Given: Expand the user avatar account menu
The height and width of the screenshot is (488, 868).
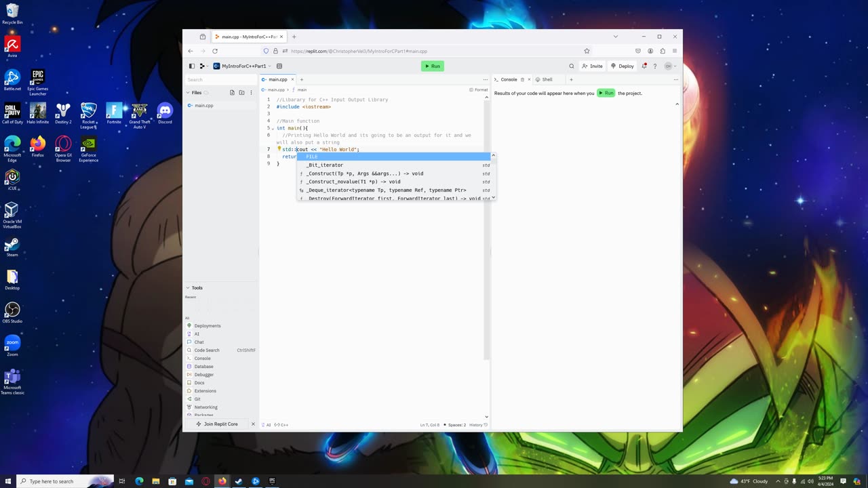Looking at the screenshot, I should 670,66.
